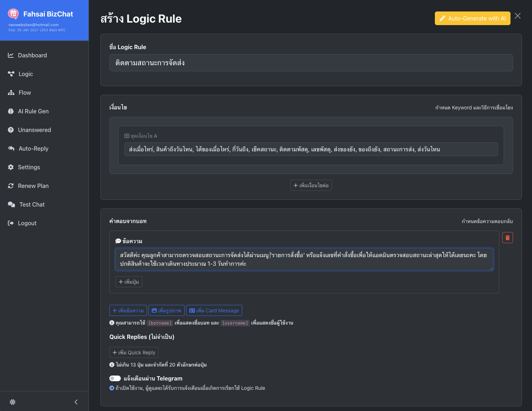Select the Dashboard icon in the sidebar
Image resolution: width=532 pixels, height=411 pixels.
[x=11, y=55]
